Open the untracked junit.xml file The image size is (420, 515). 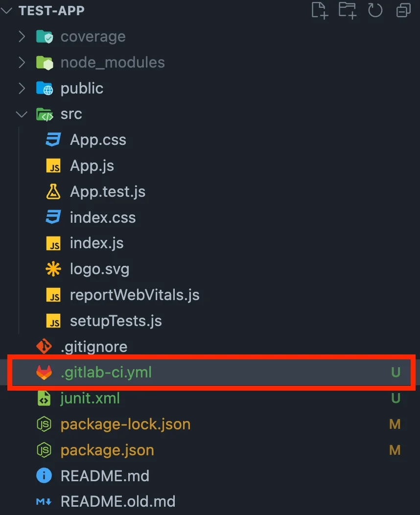[x=90, y=398]
